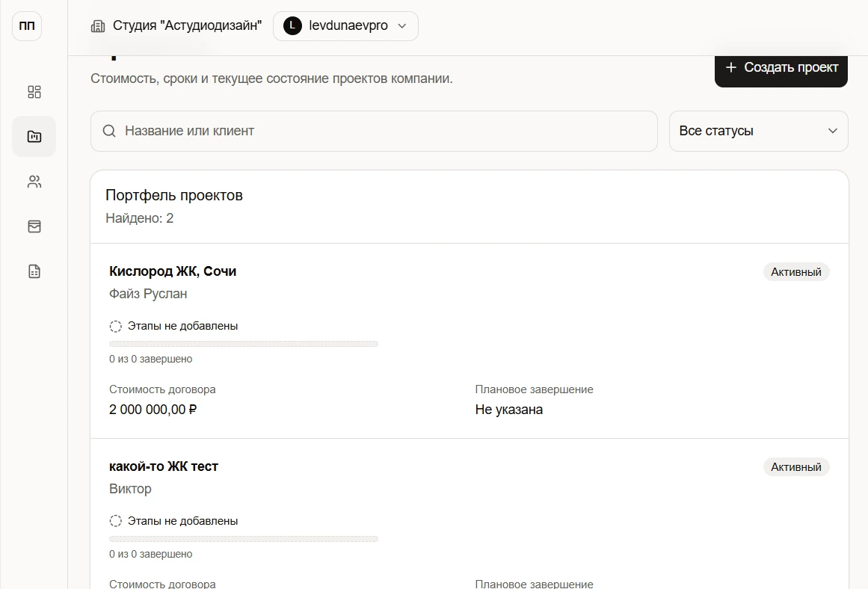Click dashed circle icon in Кислород ЖК card

[116, 326]
